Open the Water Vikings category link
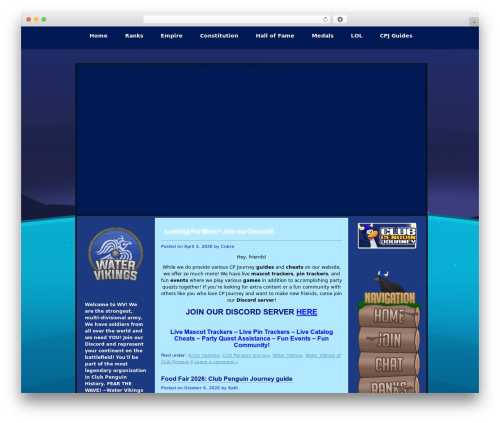Viewport: 500px width, 423px height. point(287,355)
